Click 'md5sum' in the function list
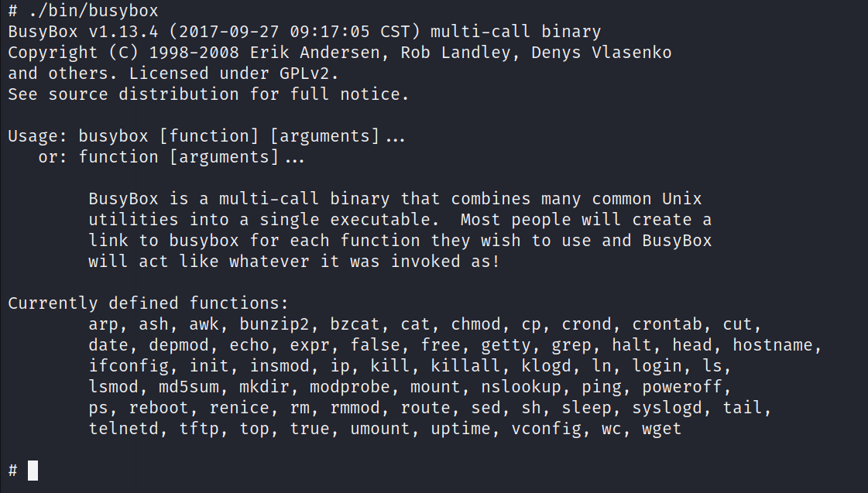868x493 pixels. click(189, 387)
